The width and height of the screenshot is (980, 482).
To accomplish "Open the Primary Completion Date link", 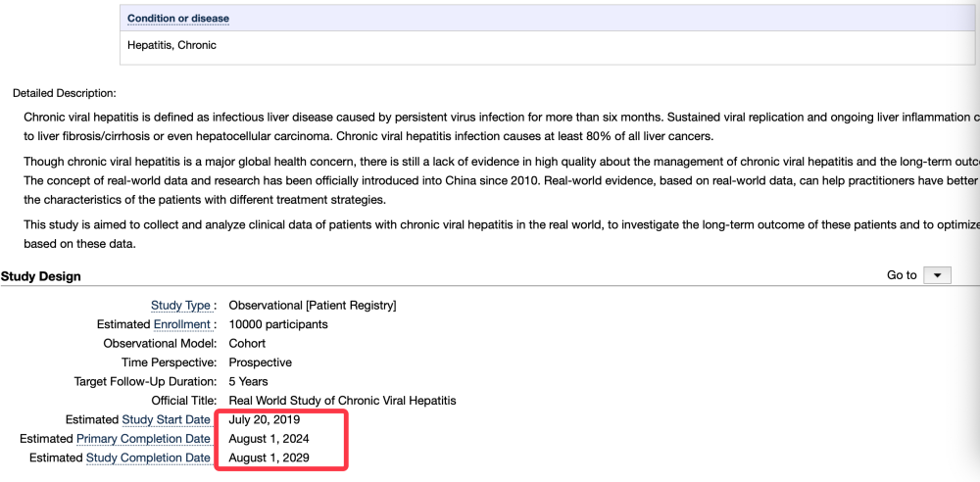I will (x=143, y=439).
